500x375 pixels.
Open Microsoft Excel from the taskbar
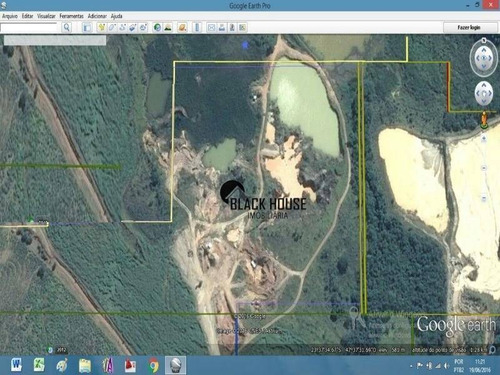pyautogui.click(x=39, y=365)
